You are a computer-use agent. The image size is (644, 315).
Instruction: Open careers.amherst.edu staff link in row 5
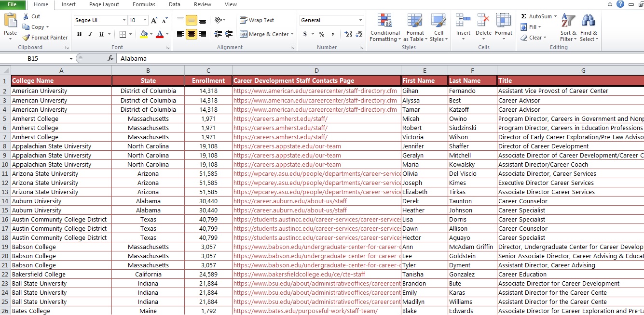(x=280, y=119)
